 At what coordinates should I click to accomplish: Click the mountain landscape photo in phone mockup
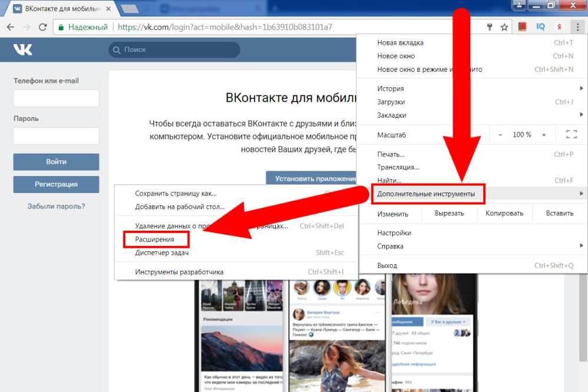tap(242, 348)
